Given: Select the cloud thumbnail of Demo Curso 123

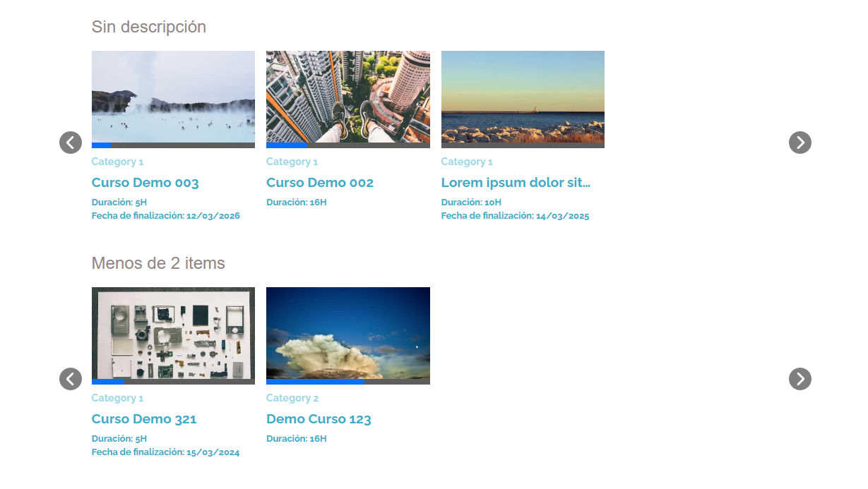Looking at the screenshot, I should [x=348, y=333].
